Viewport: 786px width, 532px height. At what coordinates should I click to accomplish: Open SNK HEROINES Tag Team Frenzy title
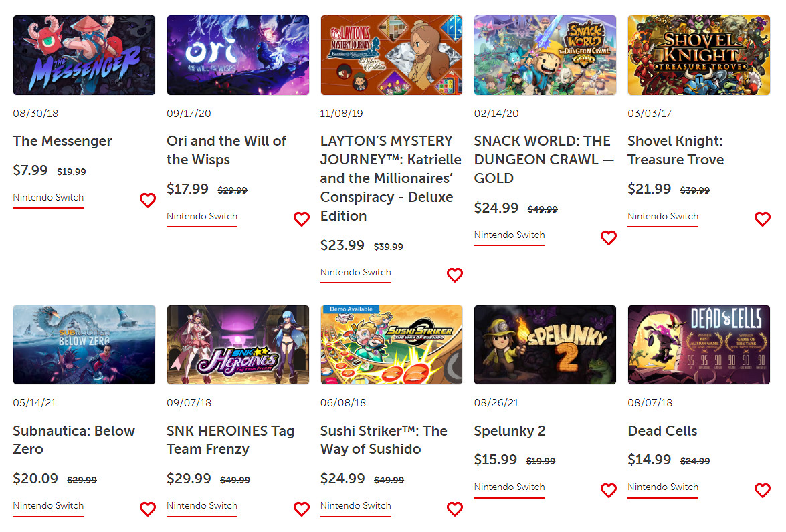tap(230, 440)
